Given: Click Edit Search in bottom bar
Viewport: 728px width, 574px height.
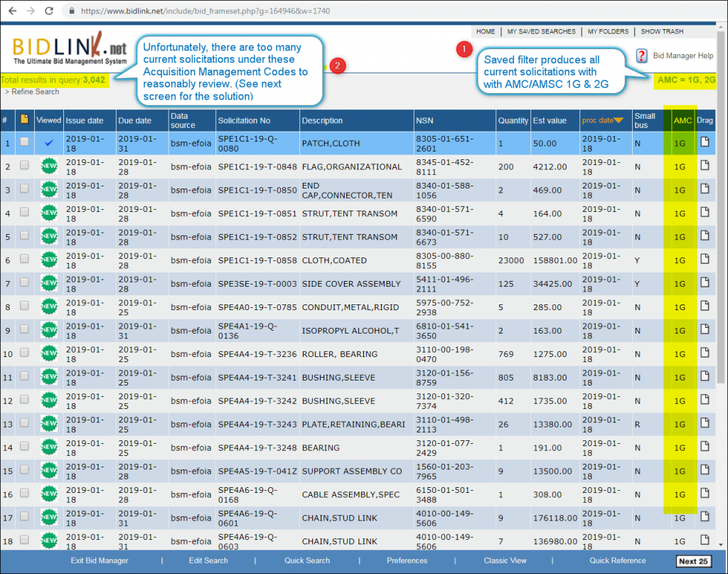Looking at the screenshot, I should 208,560.
